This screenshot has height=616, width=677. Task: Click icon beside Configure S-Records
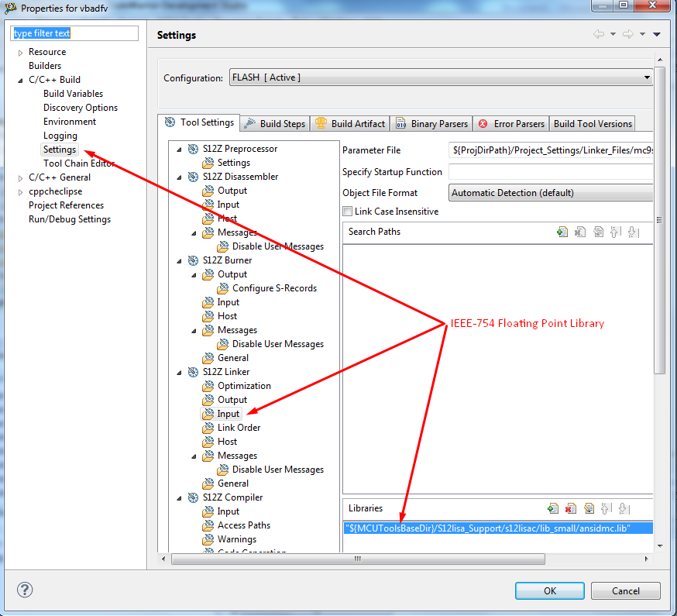tap(223, 288)
